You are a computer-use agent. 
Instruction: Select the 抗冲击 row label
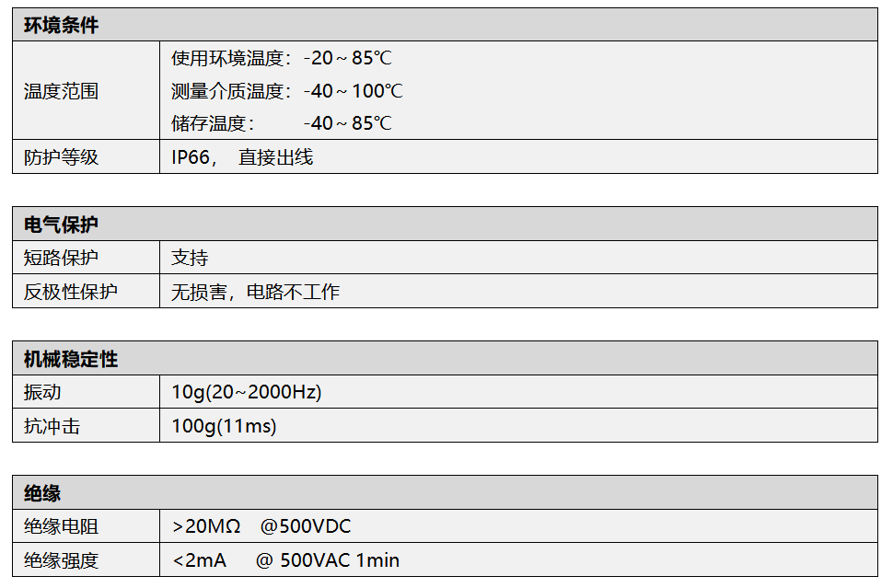pos(52,426)
